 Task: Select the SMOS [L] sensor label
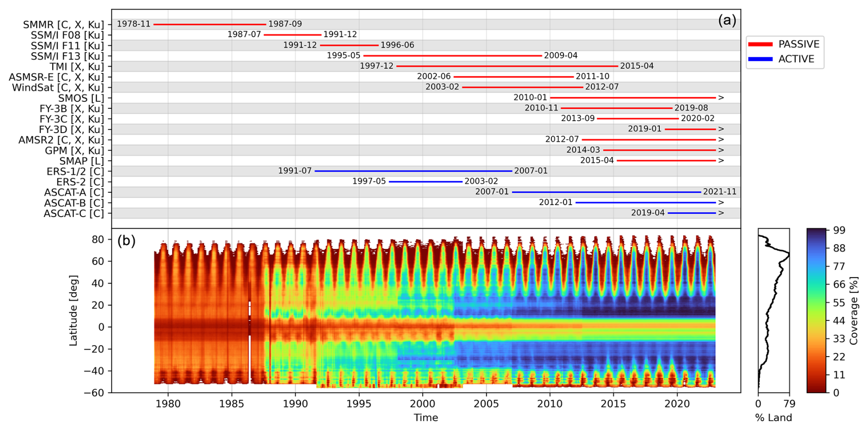(81, 98)
